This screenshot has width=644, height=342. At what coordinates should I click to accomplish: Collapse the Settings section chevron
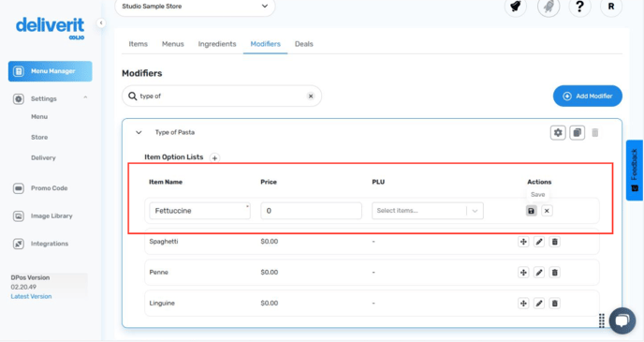85,97
